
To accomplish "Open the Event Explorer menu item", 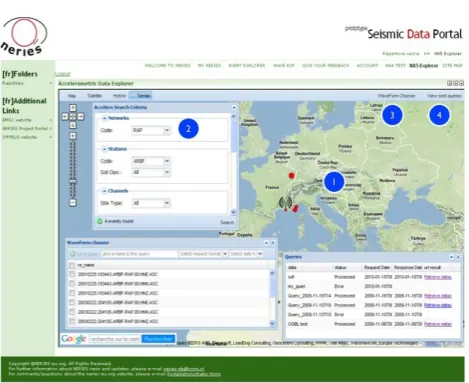I will [x=247, y=66].
